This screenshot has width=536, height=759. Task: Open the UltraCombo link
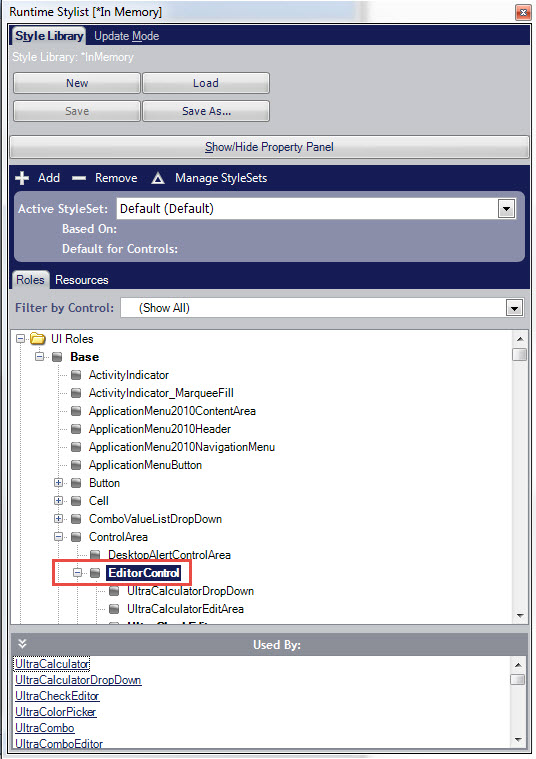click(45, 728)
